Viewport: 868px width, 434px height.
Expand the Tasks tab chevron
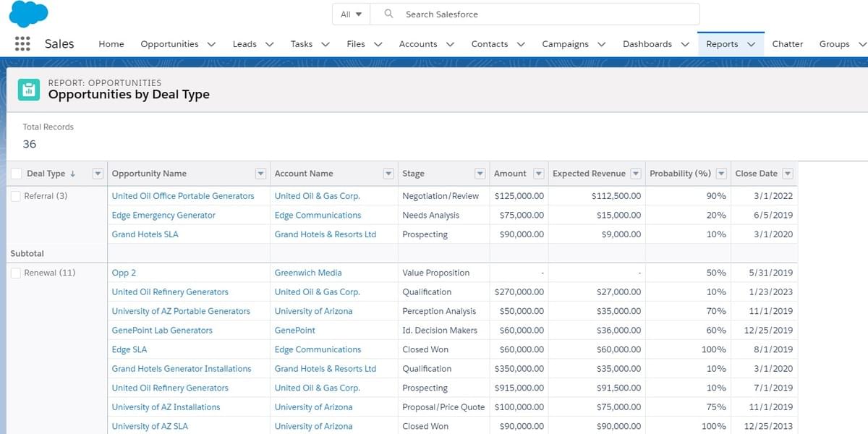pos(325,44)
